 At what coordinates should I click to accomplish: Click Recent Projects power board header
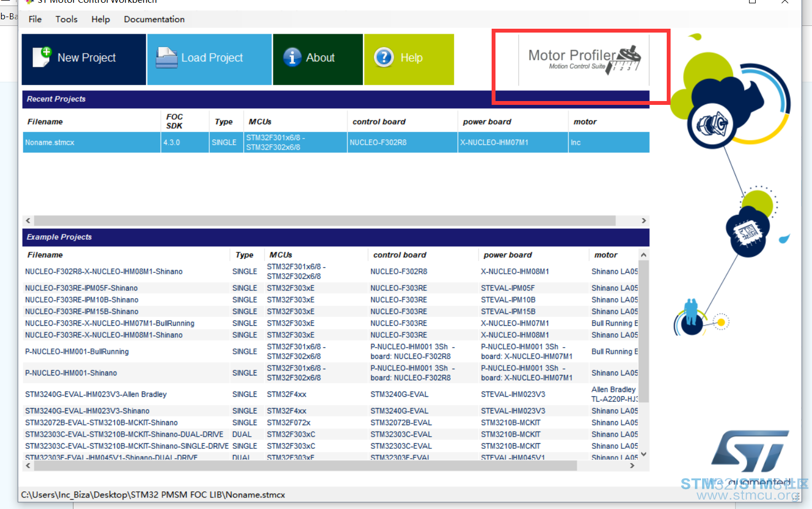tap(487, 121)
